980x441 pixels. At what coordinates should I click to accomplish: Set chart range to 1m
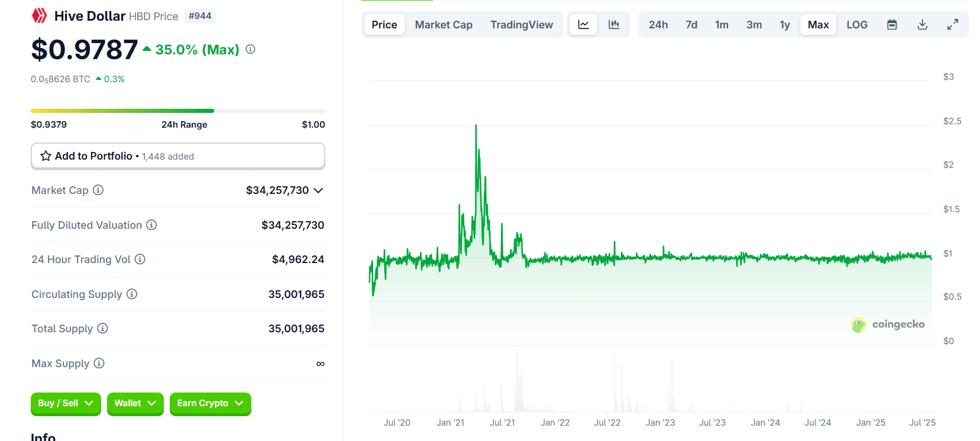[x=722, y=25]
